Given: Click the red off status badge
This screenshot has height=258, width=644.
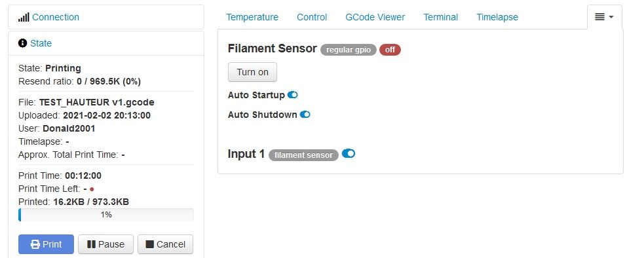Looking at the screenshot, I should pyautogui.click(x=390, y=50).
